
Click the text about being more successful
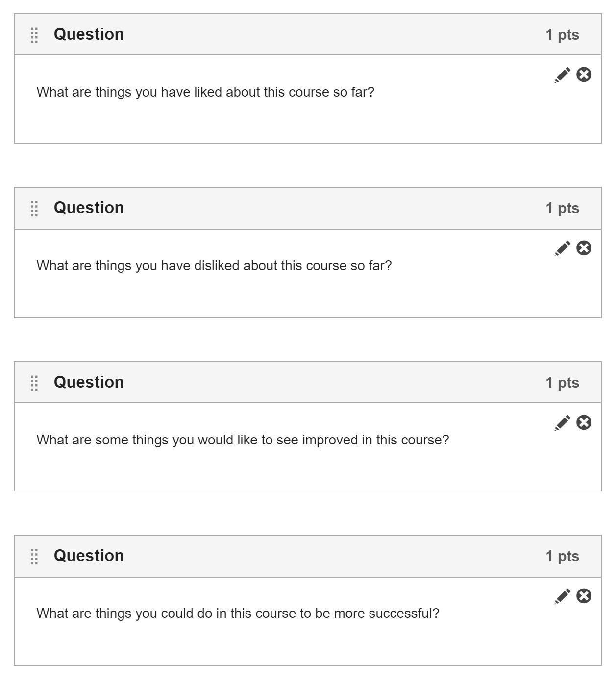click(x=237, y=614)
